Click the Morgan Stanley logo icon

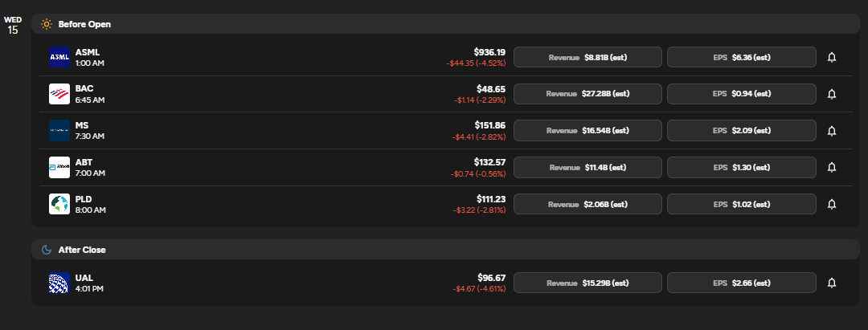click(x=59, y=130)
